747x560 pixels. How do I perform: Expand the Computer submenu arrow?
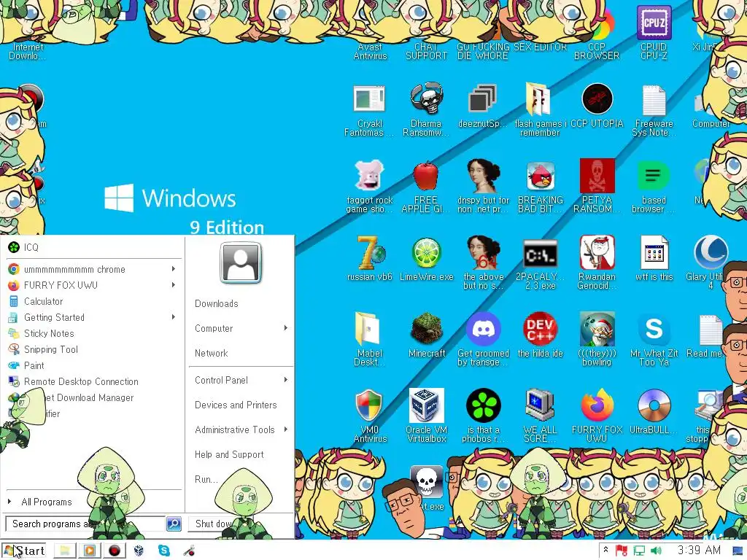coord(285,328)
